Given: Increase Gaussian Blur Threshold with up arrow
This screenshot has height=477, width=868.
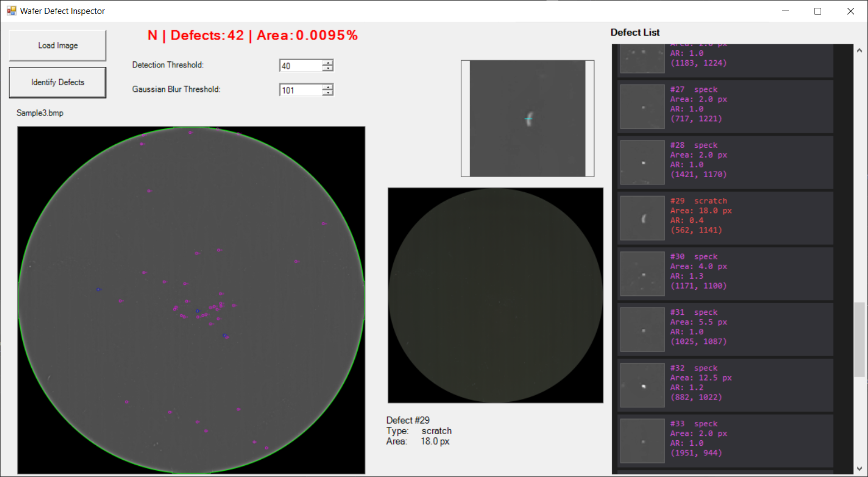Looking at the screenshot, I should (328, 87).
